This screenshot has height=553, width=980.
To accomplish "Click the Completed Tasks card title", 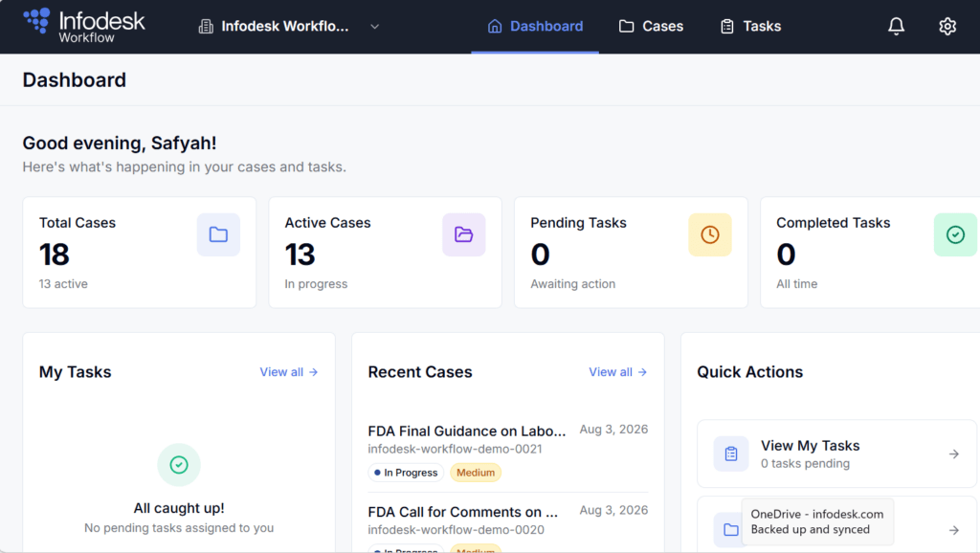I will point(834,223).
